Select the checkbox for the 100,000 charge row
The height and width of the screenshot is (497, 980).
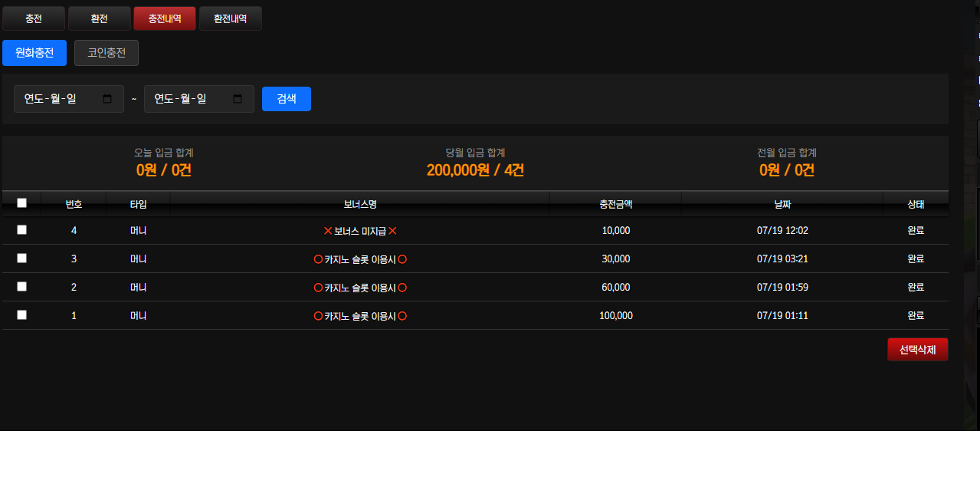[21, 315]
